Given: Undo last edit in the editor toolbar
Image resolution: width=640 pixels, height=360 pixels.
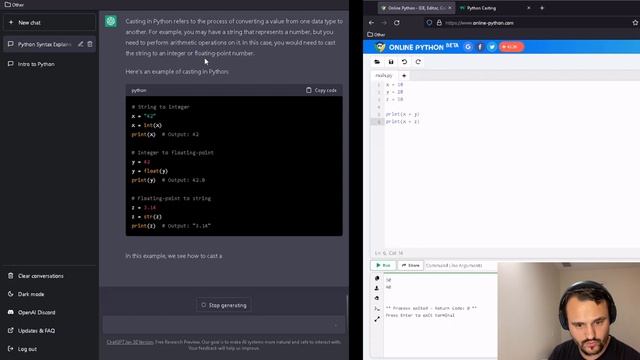Looking at the screenshot, I should pos(404,62).
